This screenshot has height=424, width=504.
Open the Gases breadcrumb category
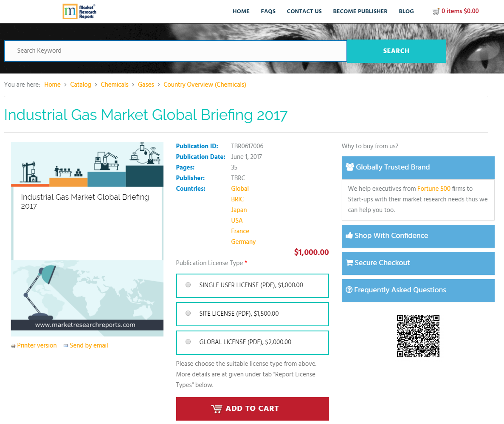coord(146,85)
